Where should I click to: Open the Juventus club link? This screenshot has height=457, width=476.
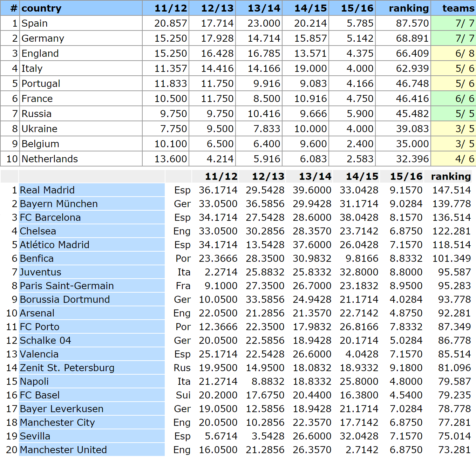[x=40, y=272]
